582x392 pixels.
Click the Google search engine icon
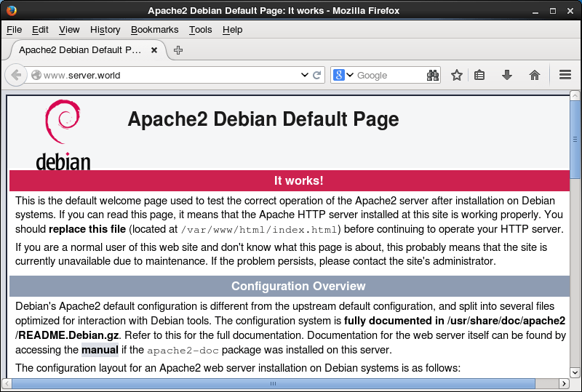pyautogui.click(x=338, y=75)
